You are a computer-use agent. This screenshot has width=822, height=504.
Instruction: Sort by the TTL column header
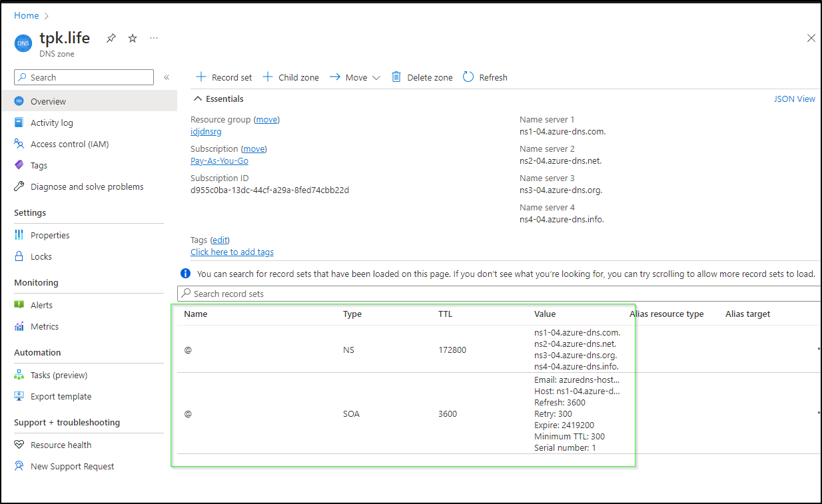445,314
